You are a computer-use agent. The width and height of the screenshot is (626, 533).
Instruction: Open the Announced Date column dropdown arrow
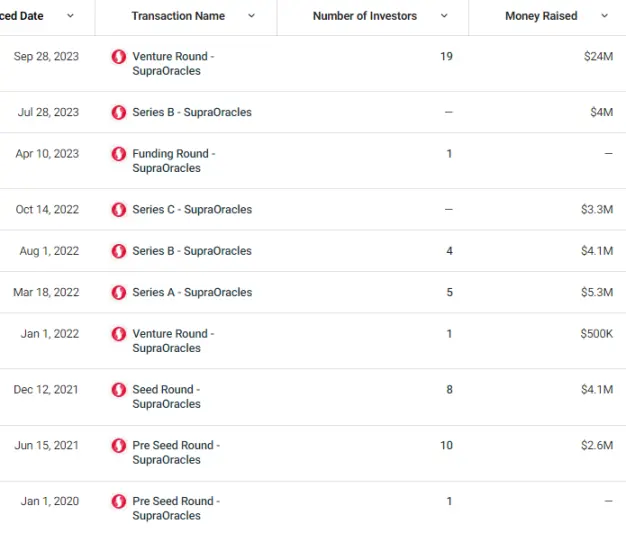pos(70,16)
